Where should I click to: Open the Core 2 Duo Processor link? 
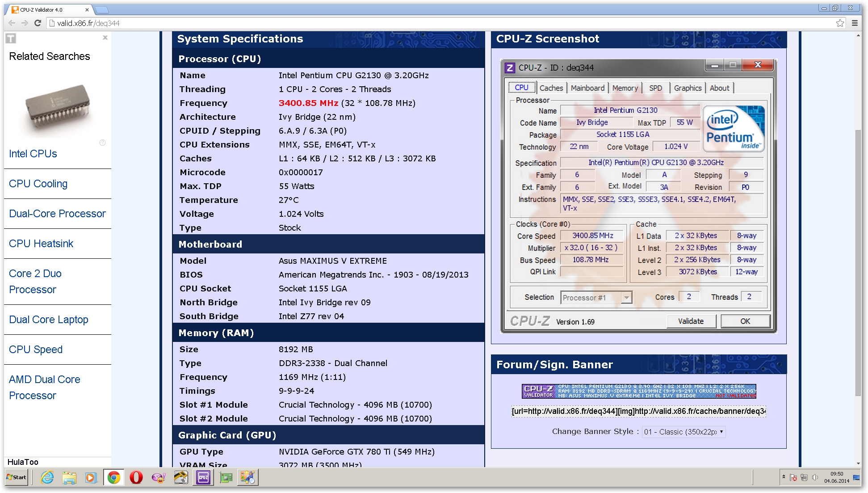[x=35, y=282]
